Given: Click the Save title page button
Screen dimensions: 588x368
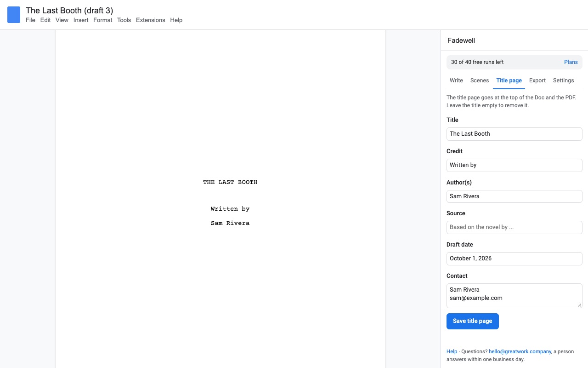Looking at the screenshot, I should [473, 321].
